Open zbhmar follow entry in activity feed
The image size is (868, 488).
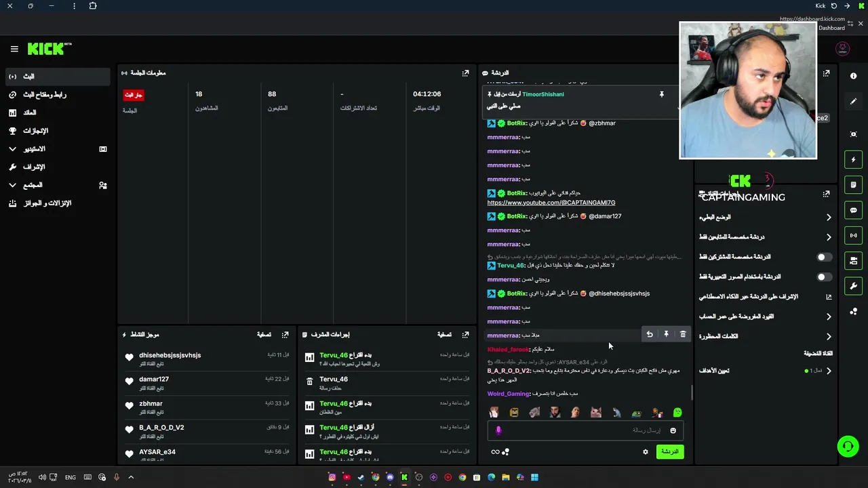[x=207, y=407]
